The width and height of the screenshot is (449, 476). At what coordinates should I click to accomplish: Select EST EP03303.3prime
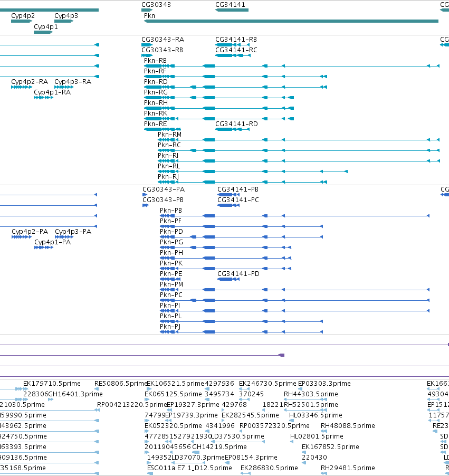[324, 384]
